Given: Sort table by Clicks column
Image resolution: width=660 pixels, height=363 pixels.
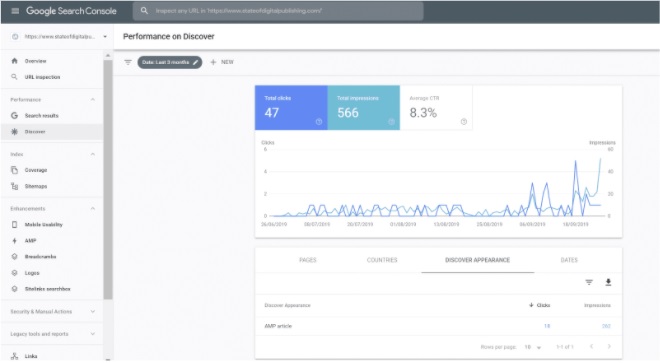Looking at the screenshot, I should point(540,305).
